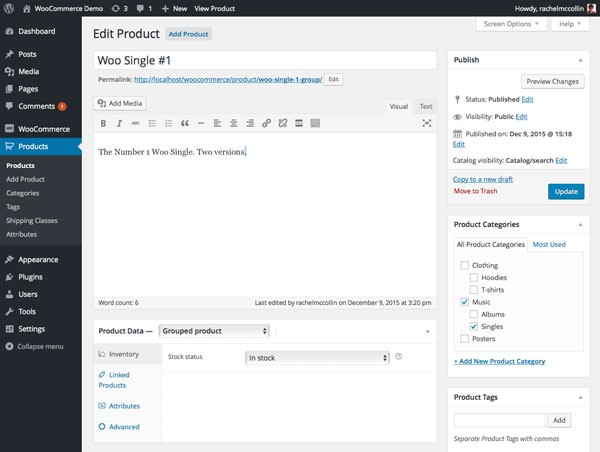Viewport: 600px width, 452px height.
Task: Open the Attributes product data tab
Action: [127, 406]
